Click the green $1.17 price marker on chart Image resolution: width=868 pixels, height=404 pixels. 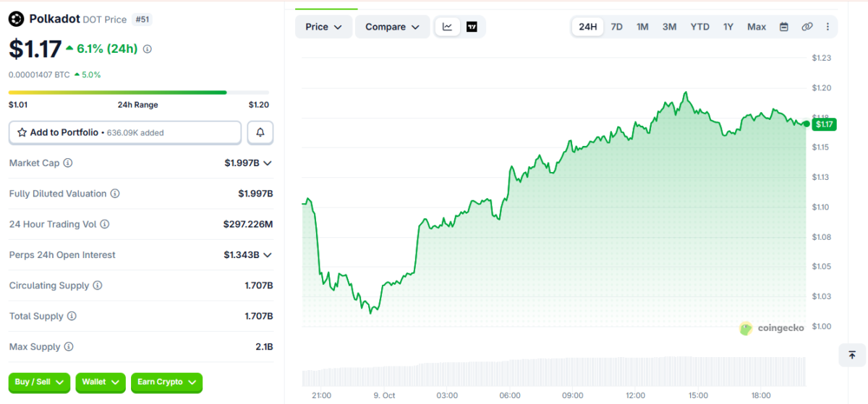(824, 124)
